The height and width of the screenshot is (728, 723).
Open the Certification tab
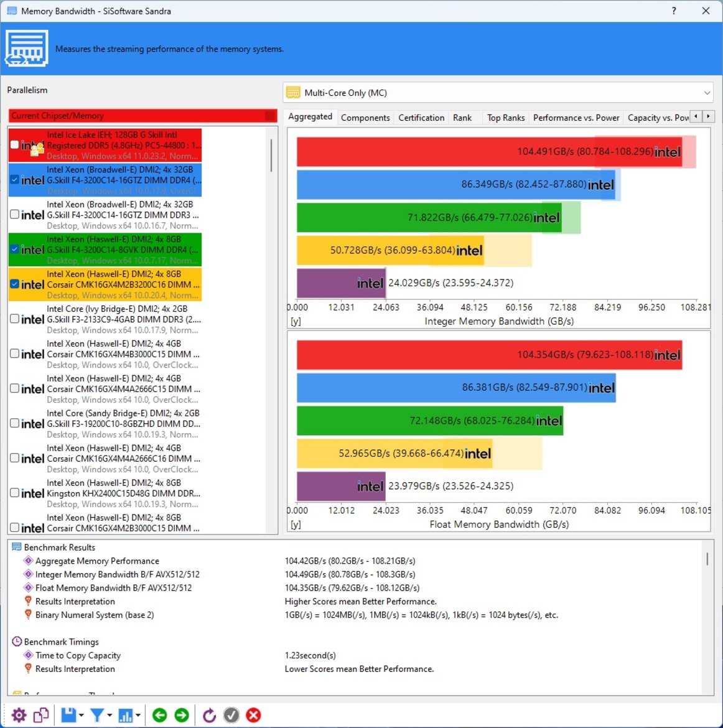coord(421,118)
